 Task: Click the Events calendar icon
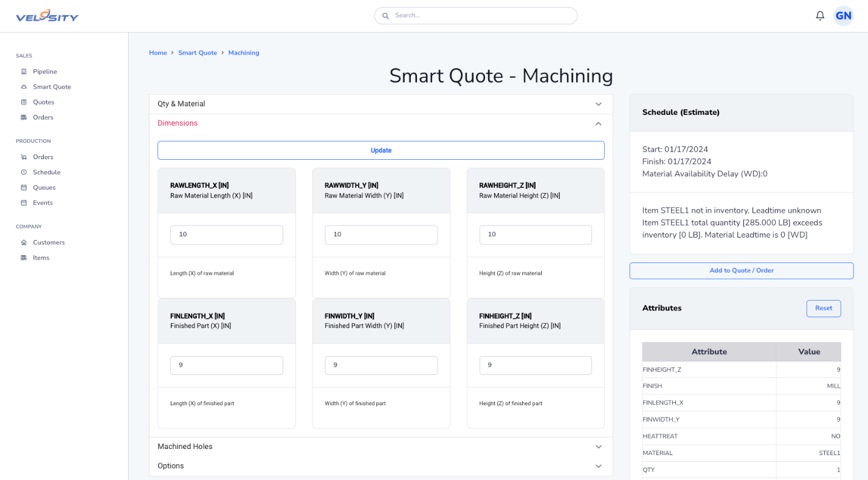click(x=24, y=203)
